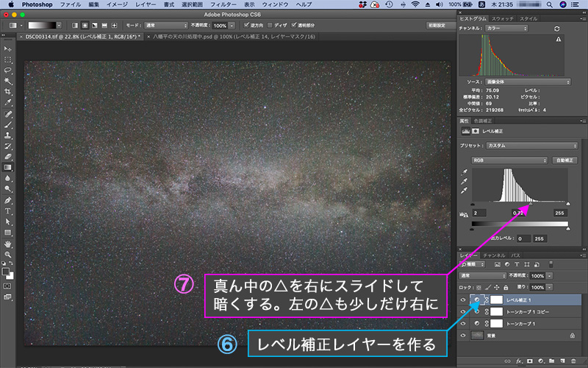
Task: Open the gradient mode dropdown
Action: point(166,26)
